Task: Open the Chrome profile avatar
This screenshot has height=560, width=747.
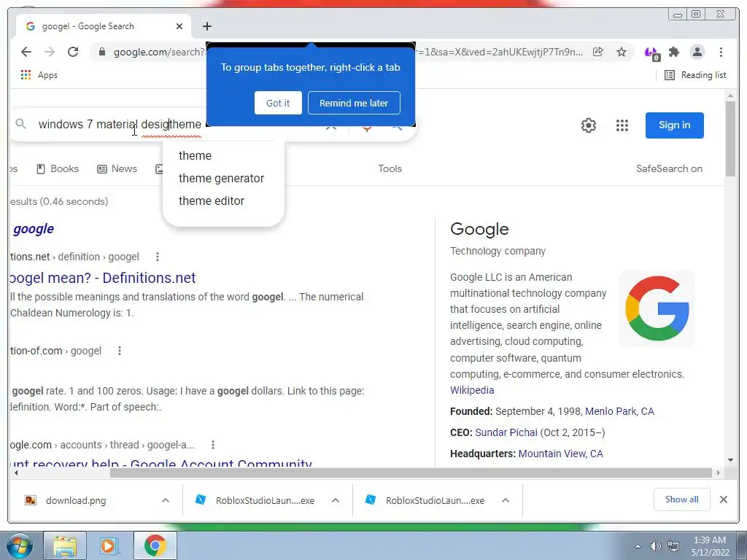Action: tap(697, 52)
